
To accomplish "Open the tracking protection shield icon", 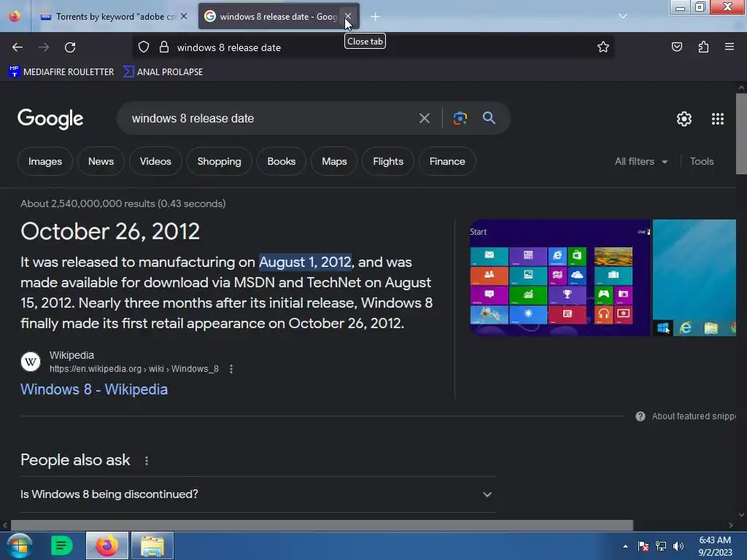I will coord(144,47).
